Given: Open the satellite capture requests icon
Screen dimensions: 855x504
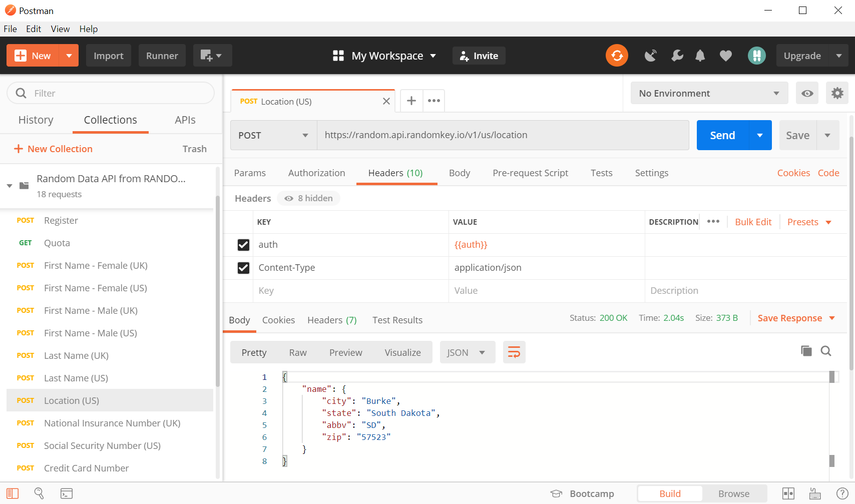Looking at the screenshot, I should (x=650, y=56).
